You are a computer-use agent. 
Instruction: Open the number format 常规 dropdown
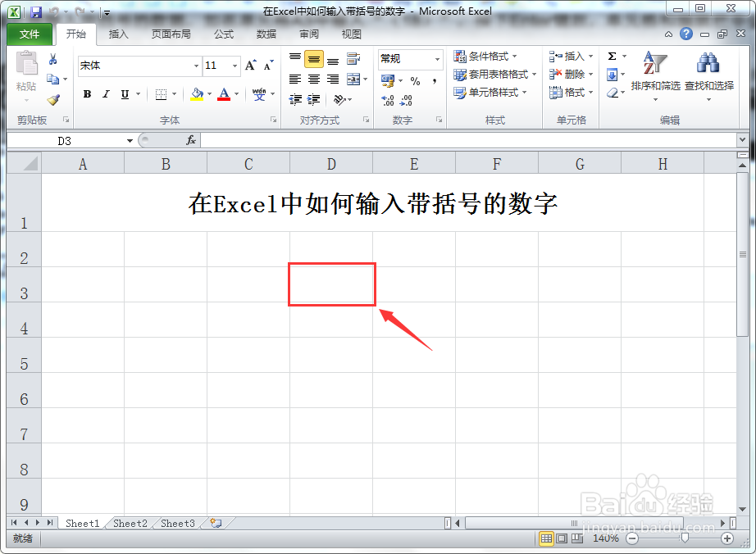click(437, 59)
